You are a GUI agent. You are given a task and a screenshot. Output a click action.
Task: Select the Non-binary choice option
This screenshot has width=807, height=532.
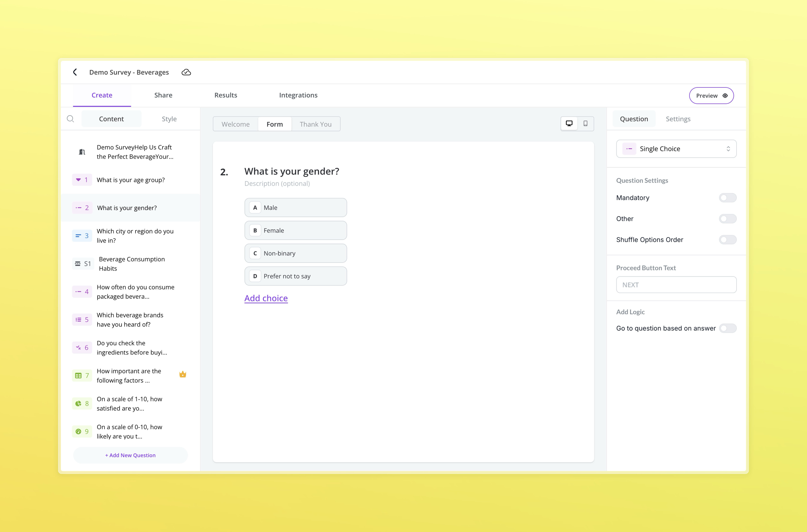click(296, 253)
